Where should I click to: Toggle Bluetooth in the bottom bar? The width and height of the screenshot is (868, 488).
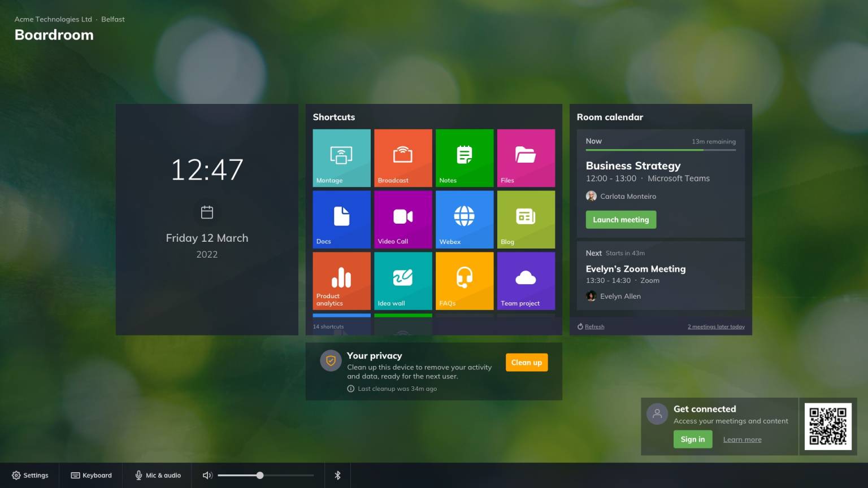click(x=337, y=476)
